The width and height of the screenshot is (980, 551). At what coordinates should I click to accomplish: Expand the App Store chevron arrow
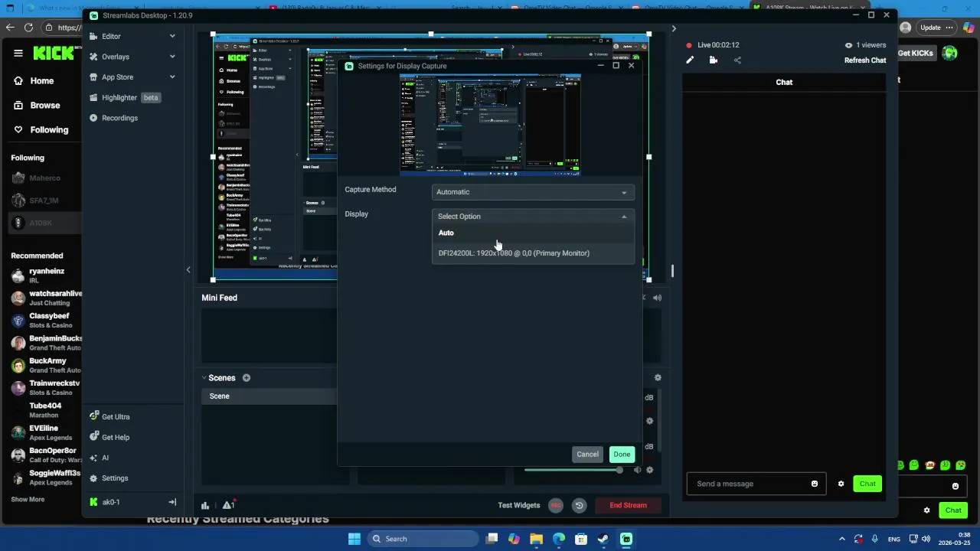pyautogui.click(x=172, y=77)
